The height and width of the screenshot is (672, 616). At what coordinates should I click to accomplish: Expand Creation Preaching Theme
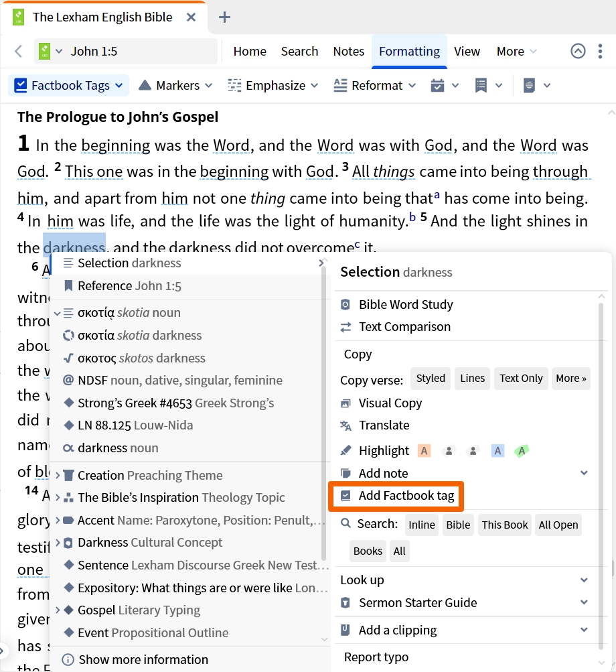tap(58, 475)
